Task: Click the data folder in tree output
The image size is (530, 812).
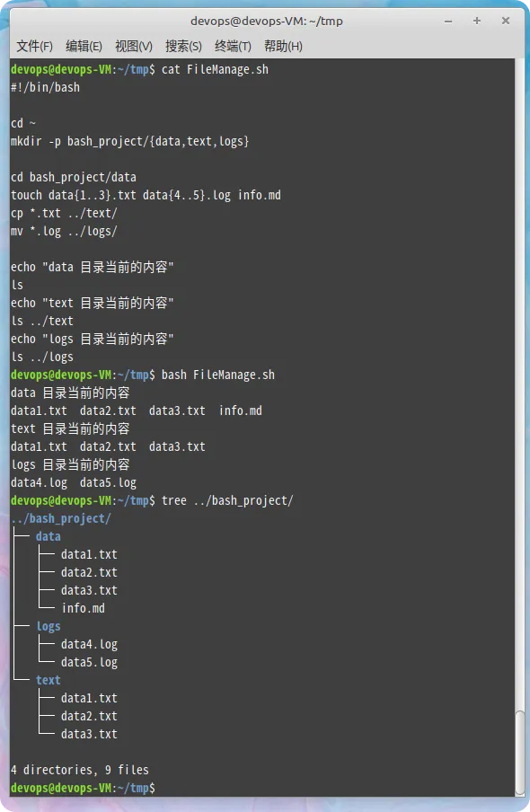Action: 49,536
